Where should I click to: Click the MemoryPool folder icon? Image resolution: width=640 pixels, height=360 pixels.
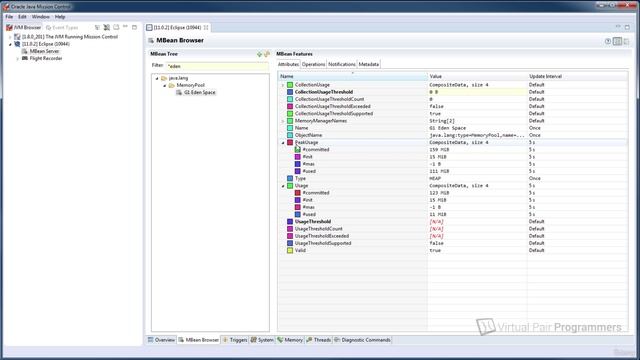pos(171,85)
